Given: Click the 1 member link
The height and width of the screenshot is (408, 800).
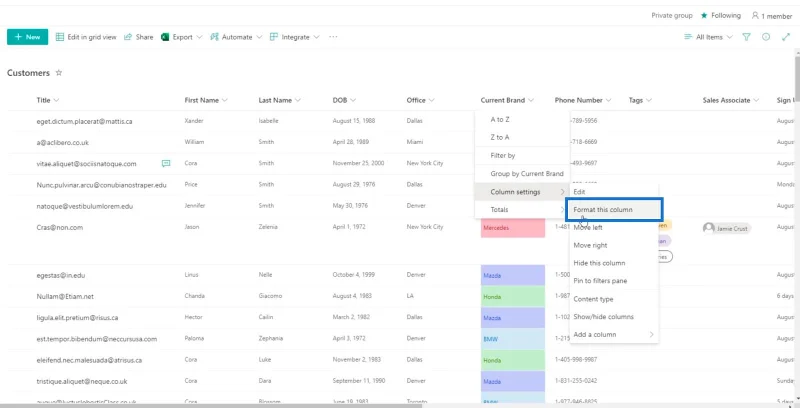Looking at the screenshot, I should [771, 16].
